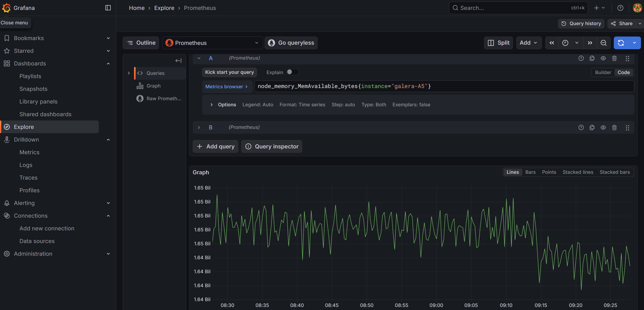Shift time range backward arrows icon
The height and width of the screenshot is (310, 644).
552,43
